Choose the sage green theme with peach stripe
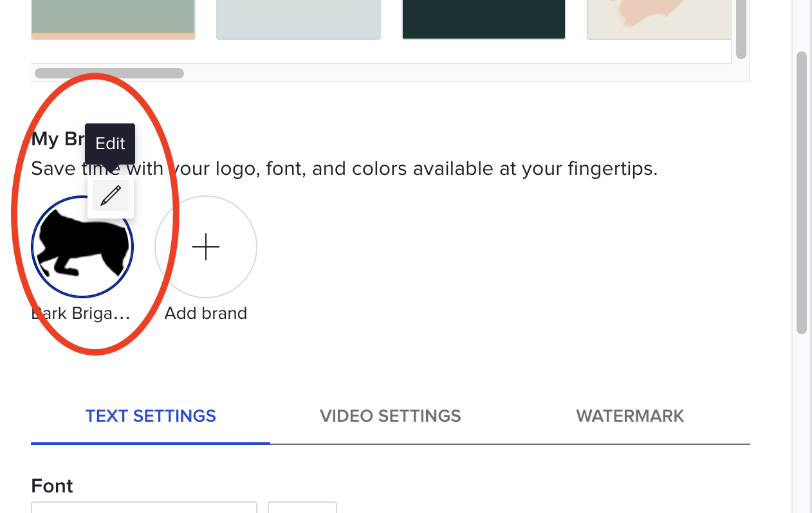 113,19
